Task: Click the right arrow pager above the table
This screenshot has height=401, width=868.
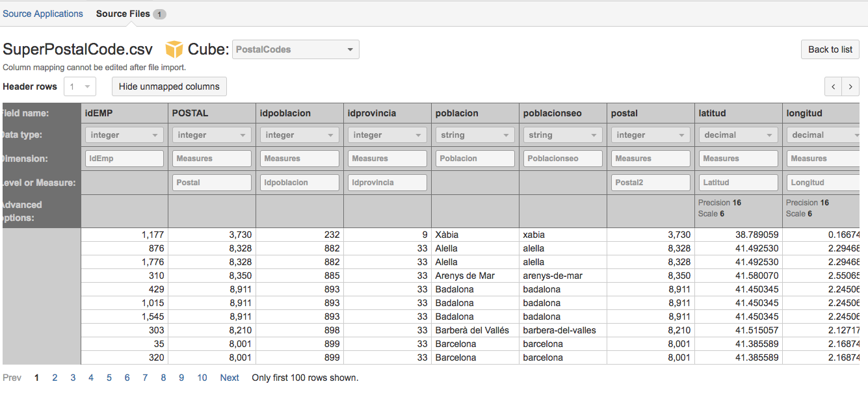Action: tap(850, 86)
